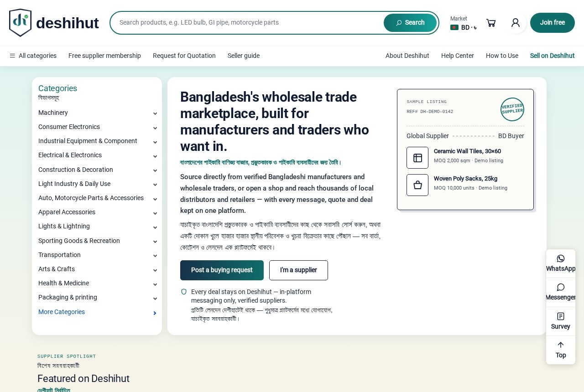
Task: Click the Ceramic Wall Tiles listing icon
Action: point(417,158)
